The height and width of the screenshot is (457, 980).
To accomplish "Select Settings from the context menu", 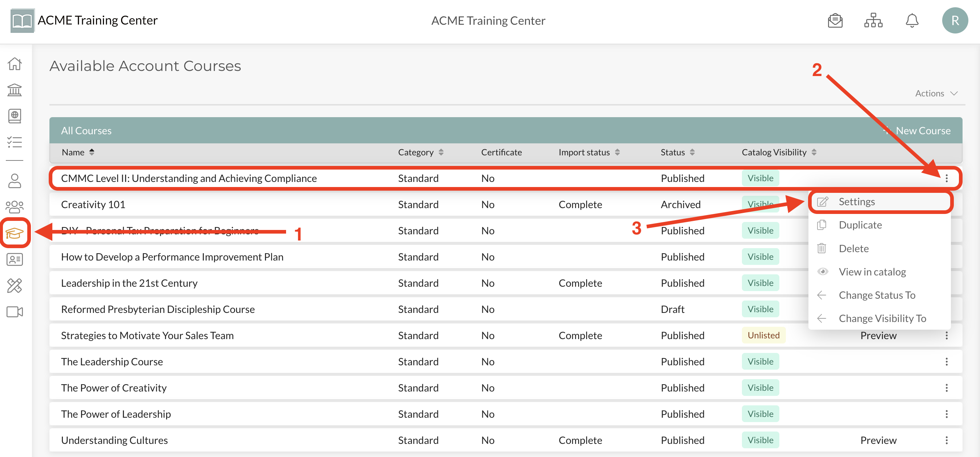I will tap(856, 202).
